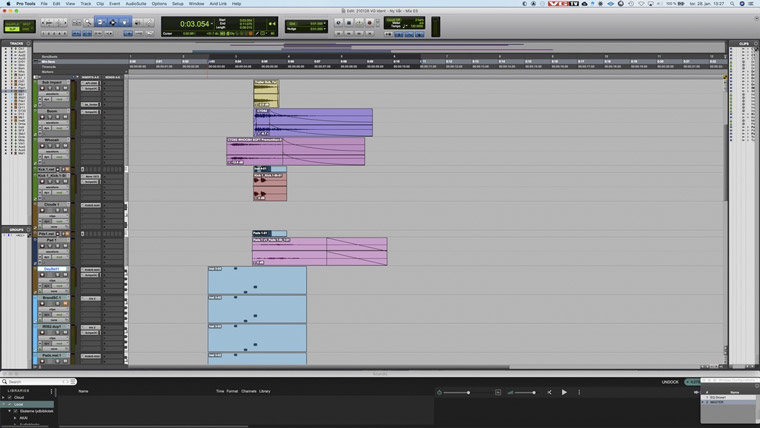The height and width of the screenshot is (428, 760).
Task: Open the AudioSuite menu
Action: click(x=136, y=3)
